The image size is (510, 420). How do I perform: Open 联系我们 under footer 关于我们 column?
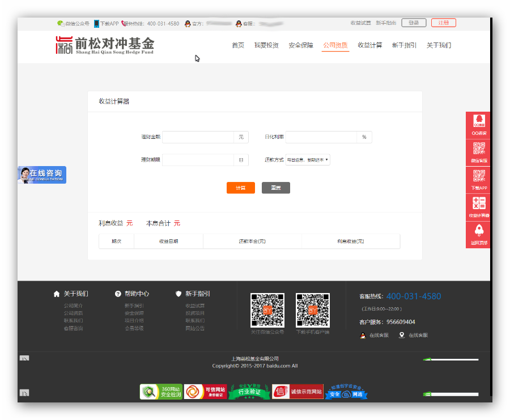[73, 321]
